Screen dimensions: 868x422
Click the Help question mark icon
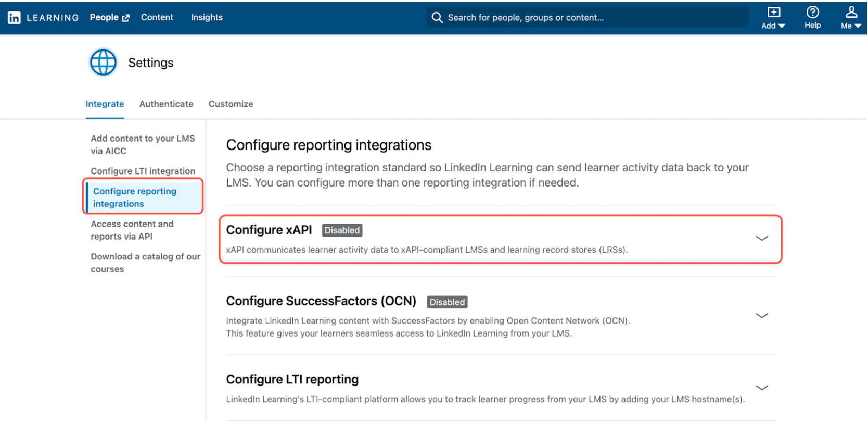tap(812, 12)
